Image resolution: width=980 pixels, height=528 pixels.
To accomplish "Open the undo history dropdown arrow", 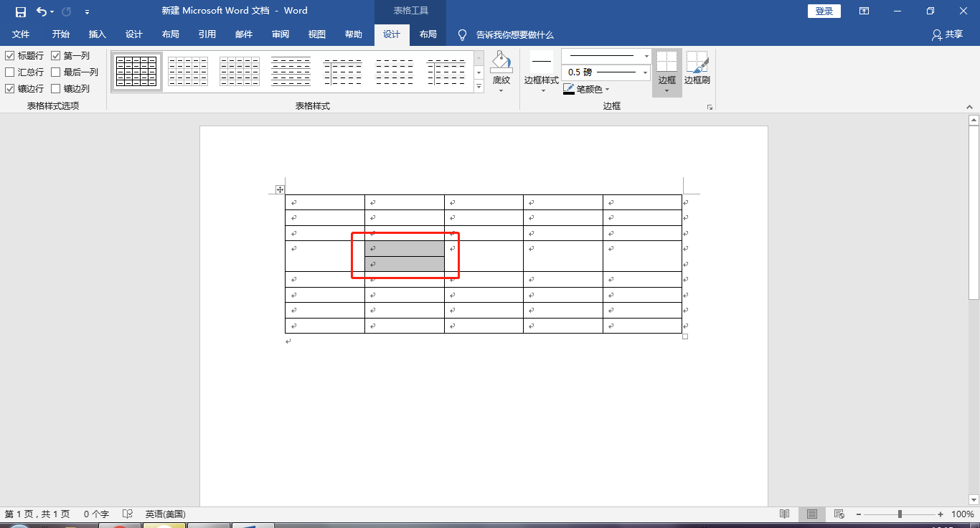I will coord(52,12).
